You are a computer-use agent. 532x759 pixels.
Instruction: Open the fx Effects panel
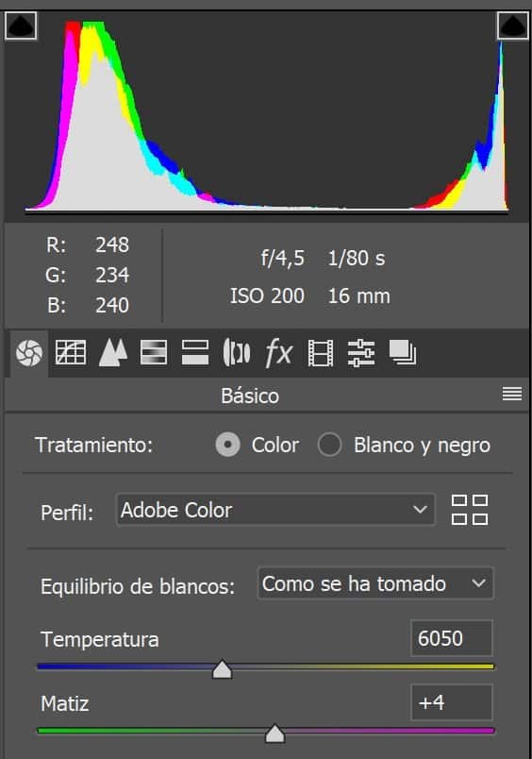click(278, 352)
